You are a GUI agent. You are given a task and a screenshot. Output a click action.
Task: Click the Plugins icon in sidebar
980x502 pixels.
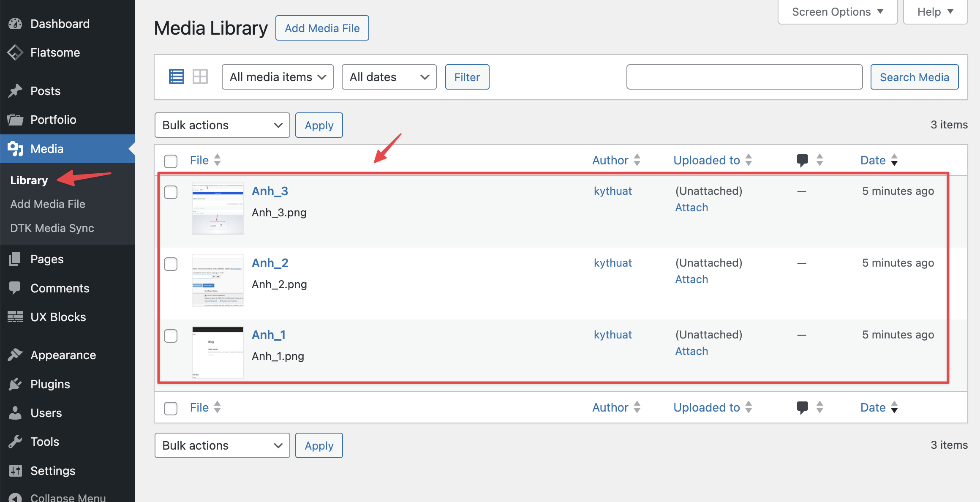(x=15, y=384)
